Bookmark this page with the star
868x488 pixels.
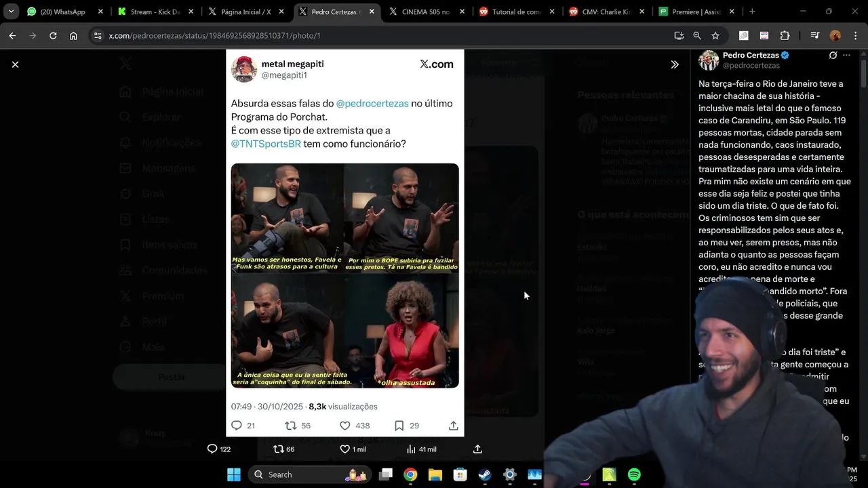coord(715,36)
